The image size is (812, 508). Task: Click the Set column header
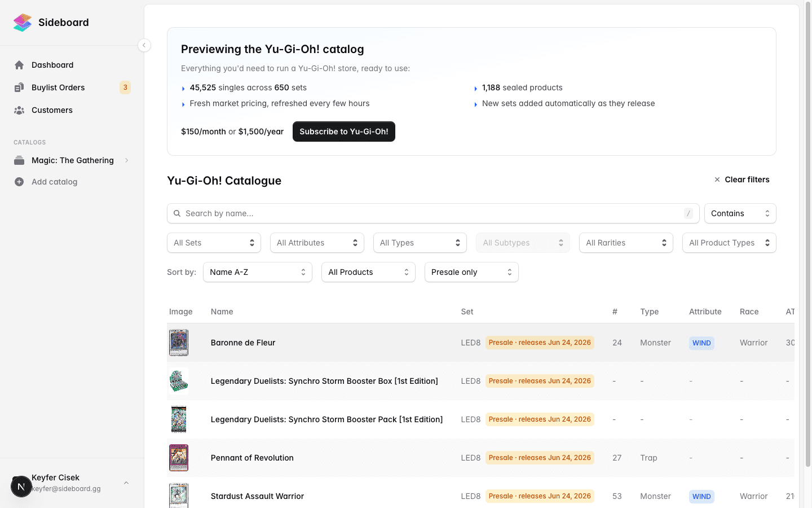(467, 312)
